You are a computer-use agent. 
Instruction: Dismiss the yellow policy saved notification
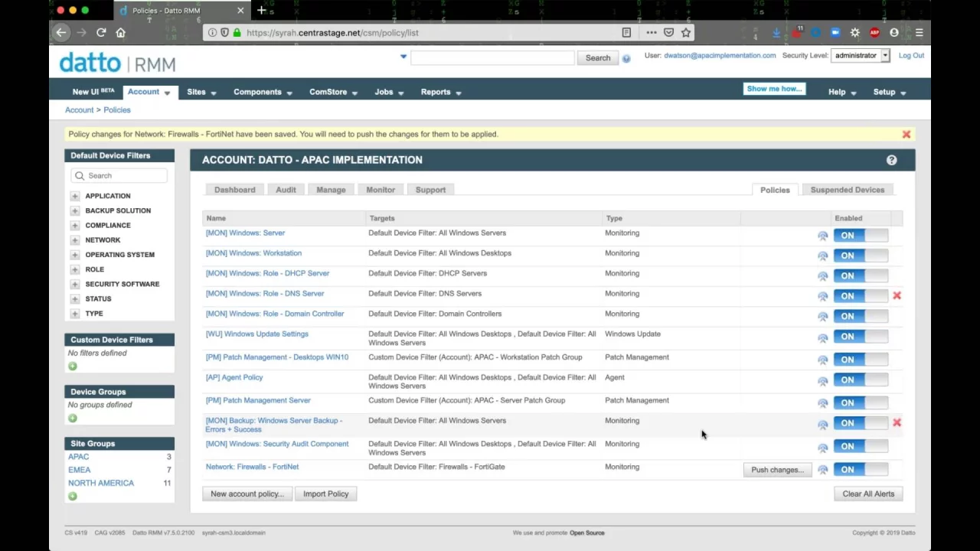pos(906,135)
